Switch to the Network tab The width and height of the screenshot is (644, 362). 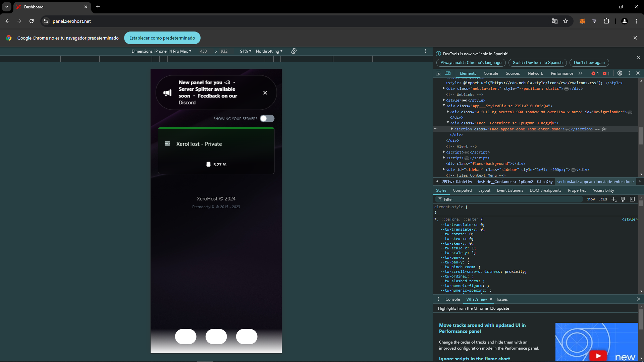coord(535,73)
